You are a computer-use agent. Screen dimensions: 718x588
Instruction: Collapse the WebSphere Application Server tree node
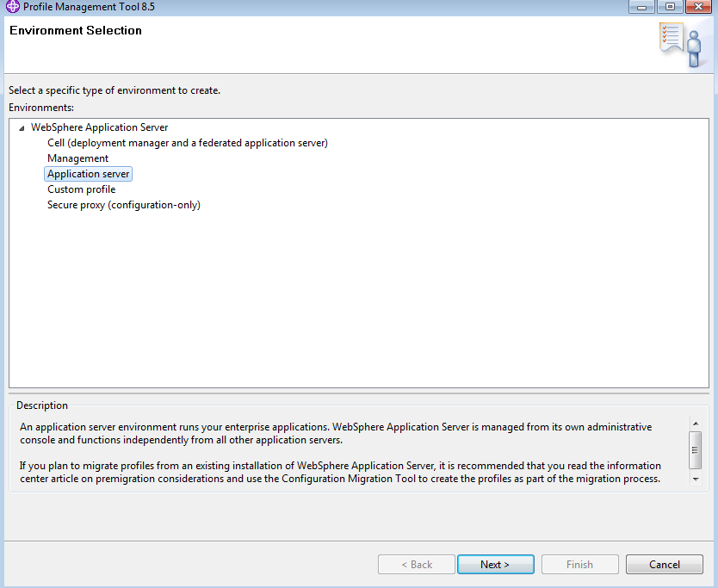(x=22, y=128)
